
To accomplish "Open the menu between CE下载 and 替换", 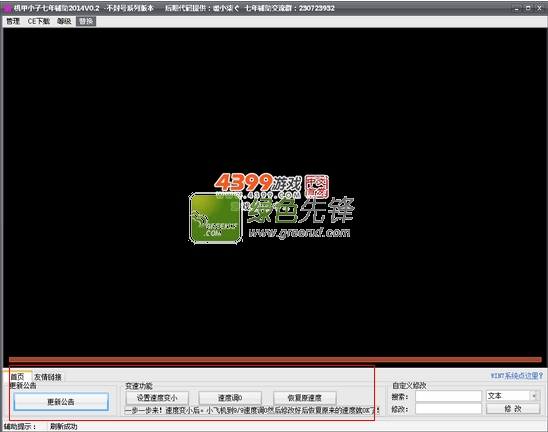I will point(64,22).
